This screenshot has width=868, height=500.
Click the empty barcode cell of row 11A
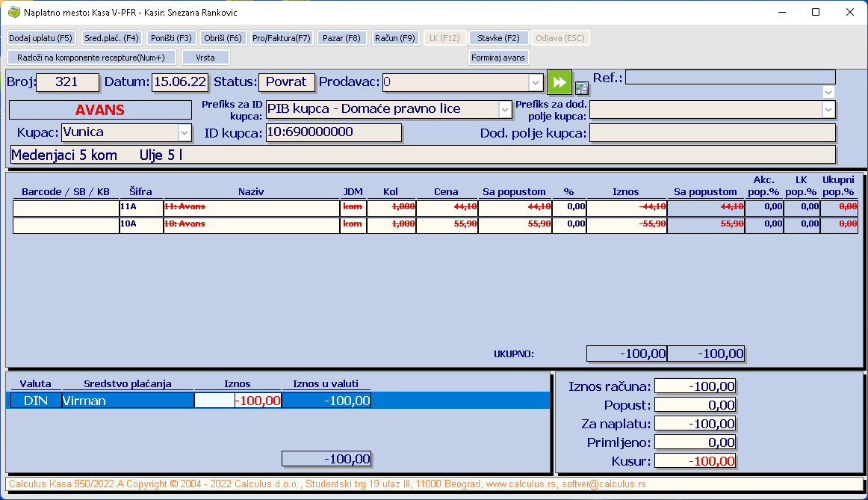click(66, 208)
